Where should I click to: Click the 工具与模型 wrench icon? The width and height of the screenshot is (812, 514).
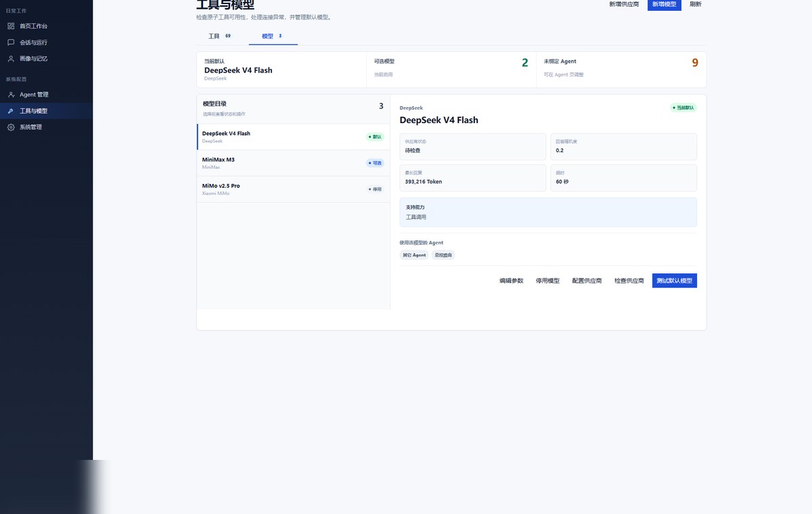tap(11, 111)
